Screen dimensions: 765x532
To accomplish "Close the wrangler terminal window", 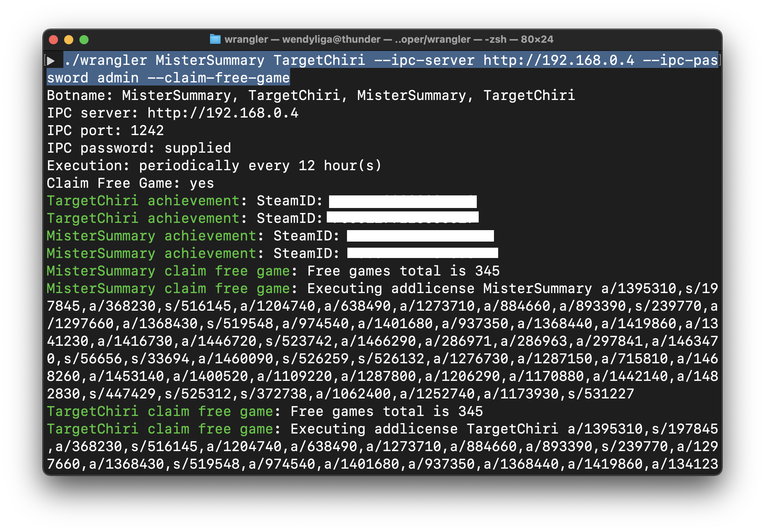I will (53, 40).
